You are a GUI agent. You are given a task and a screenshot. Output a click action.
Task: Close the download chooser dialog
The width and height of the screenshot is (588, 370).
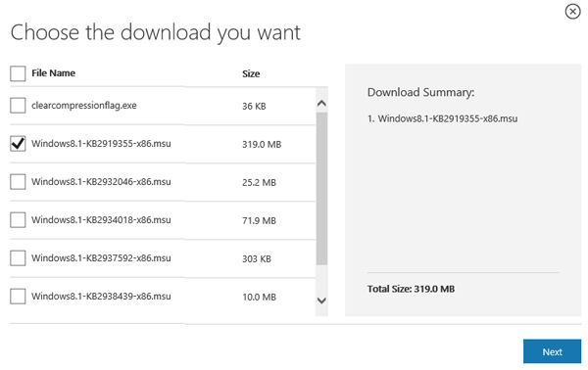coord(572,12)
